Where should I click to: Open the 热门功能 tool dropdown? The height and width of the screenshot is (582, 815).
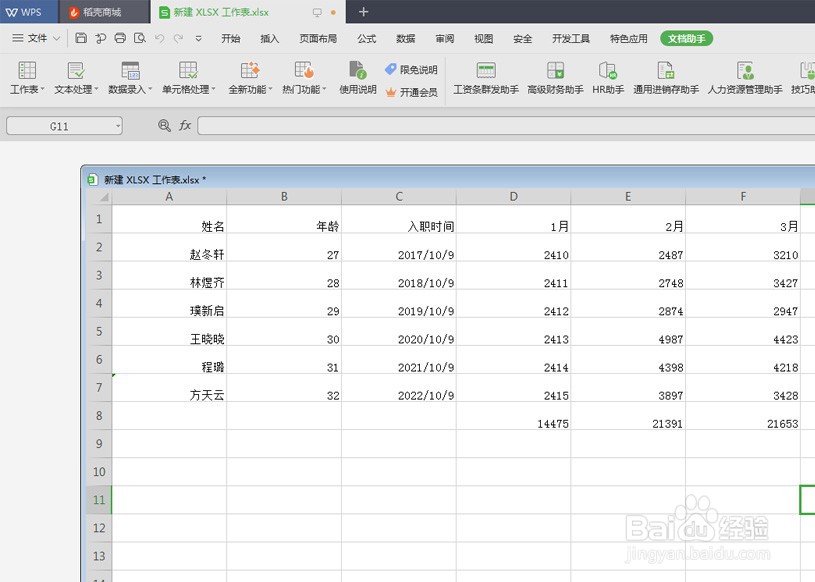[304, 78]
